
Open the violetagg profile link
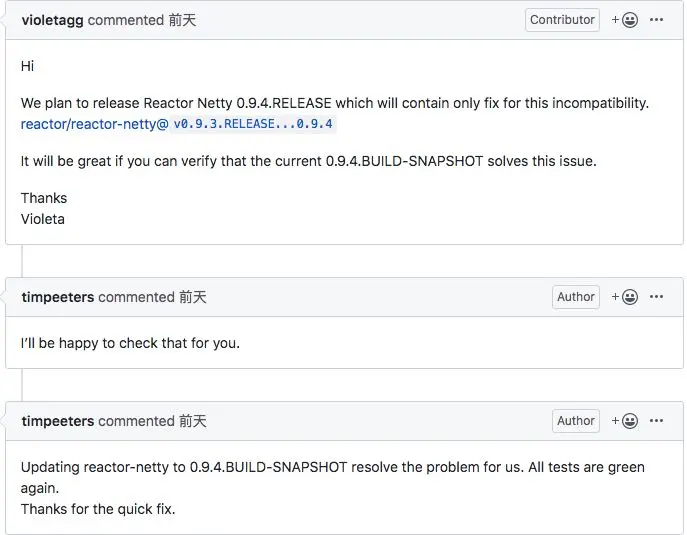[x=52, y=20]
